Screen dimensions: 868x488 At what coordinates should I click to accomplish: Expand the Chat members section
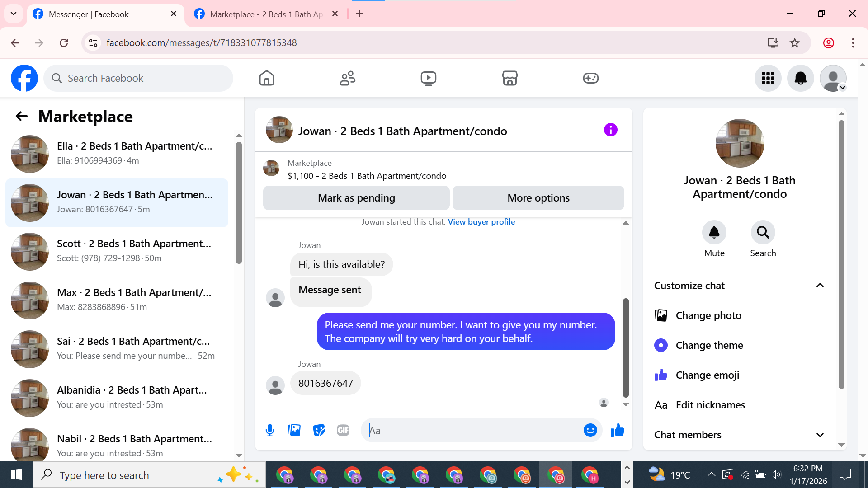coord(820,435)
